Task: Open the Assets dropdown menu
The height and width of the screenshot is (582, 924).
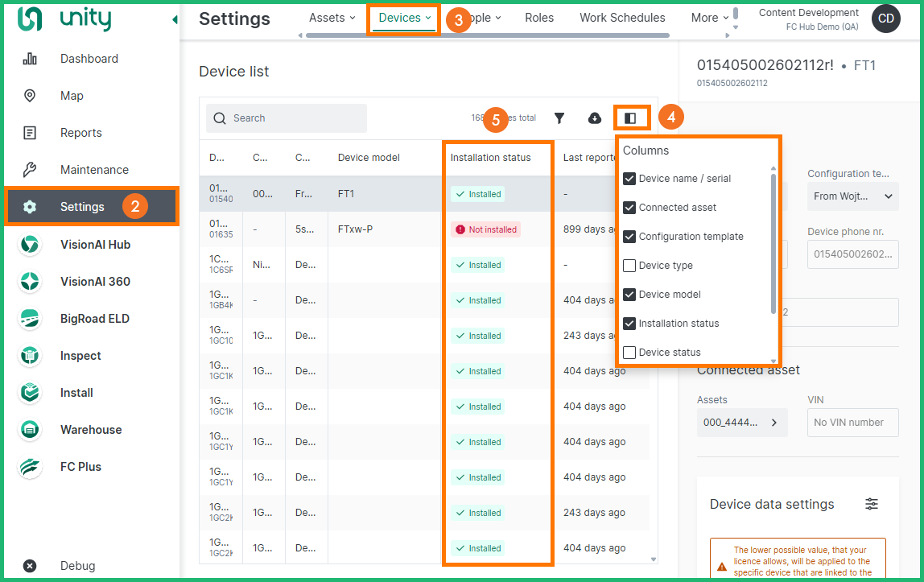Action: point(332,18)
